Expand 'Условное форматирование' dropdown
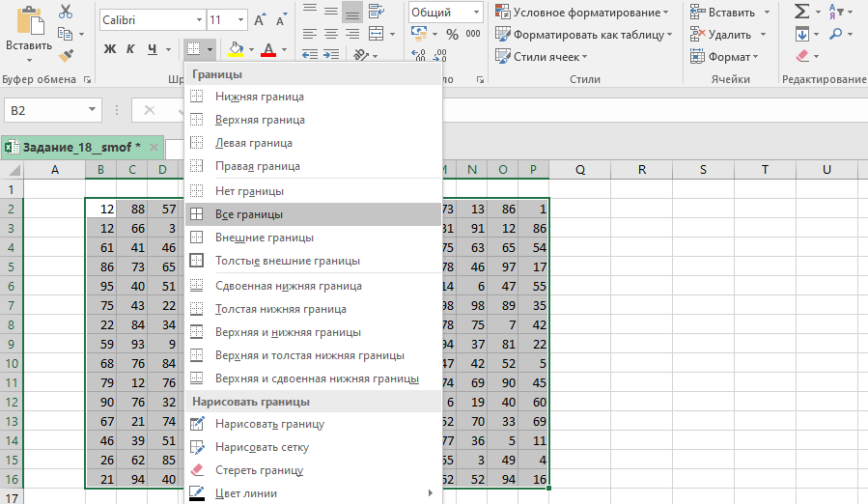The width and height of the screenshot is (868, 504). (582, 13)
